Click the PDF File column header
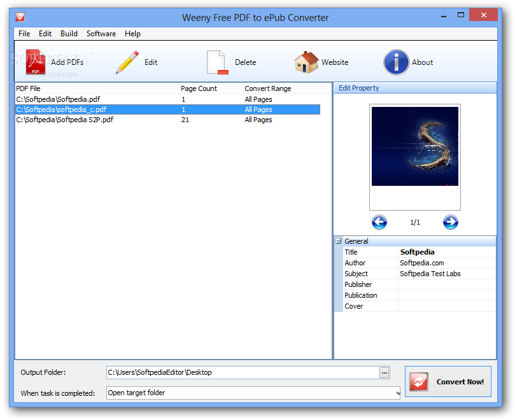Image resolution: width=515 pixels, height=420 pixels. [x=97, y=88]
